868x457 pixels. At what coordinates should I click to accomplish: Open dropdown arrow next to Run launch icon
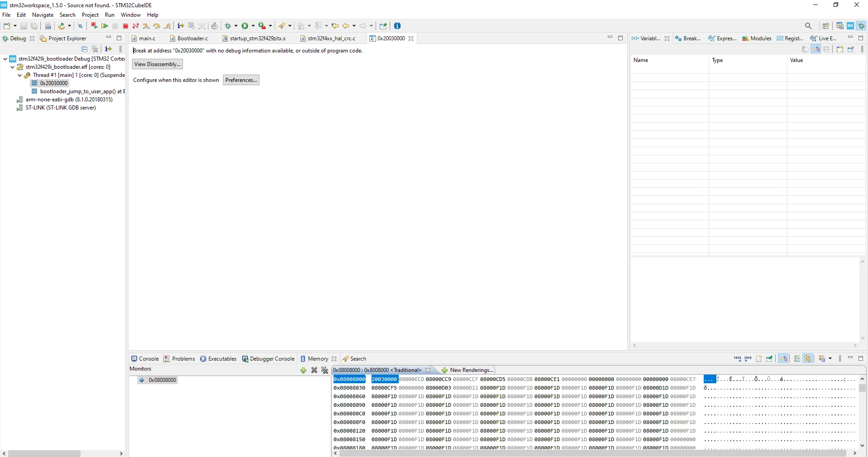click(253, 26)
